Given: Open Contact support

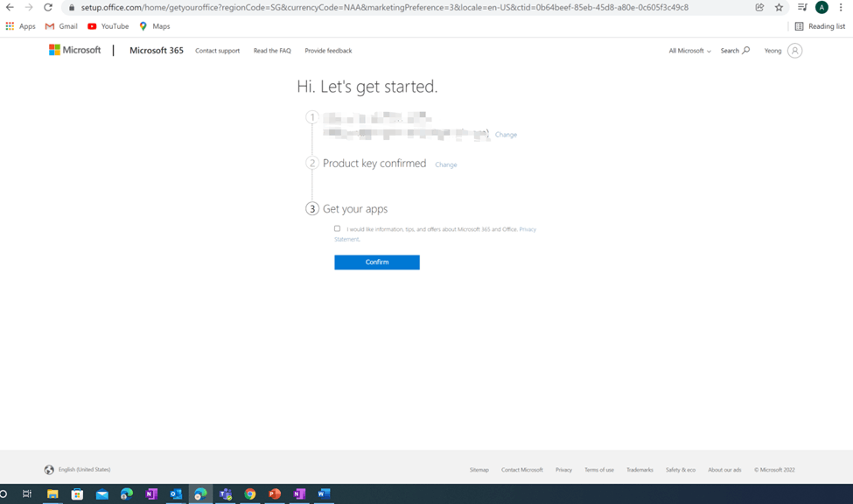Looking at the screenshot, I should (x=217, y=51).
